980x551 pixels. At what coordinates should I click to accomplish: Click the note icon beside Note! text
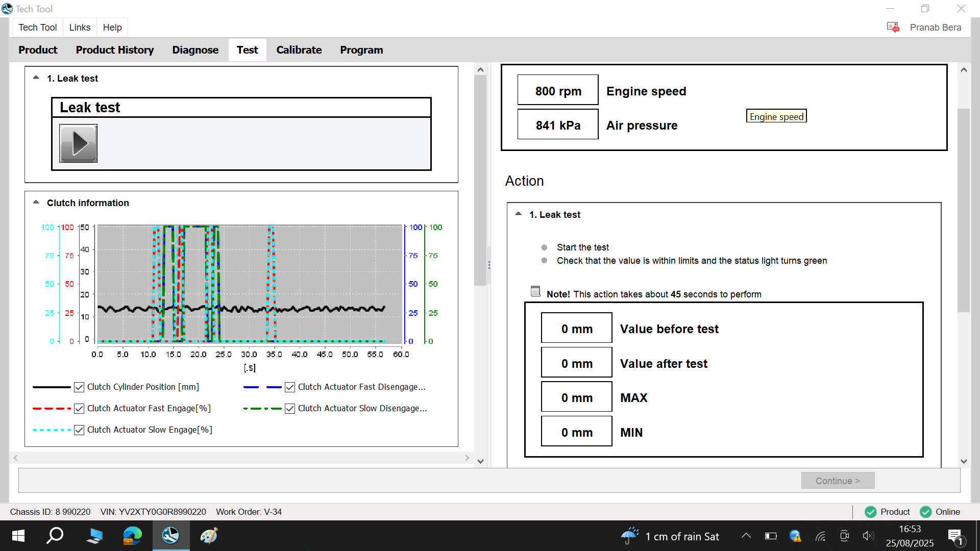click(x=535, y=291)
